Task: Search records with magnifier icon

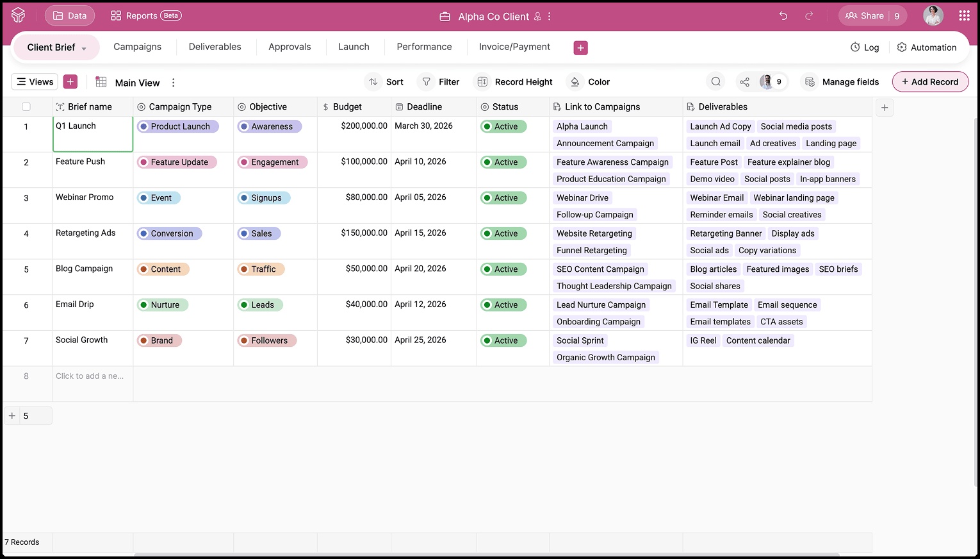Action: coord(716,81)
